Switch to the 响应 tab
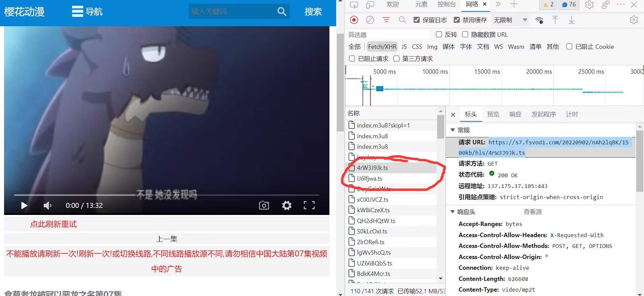 tap(515, 114)
